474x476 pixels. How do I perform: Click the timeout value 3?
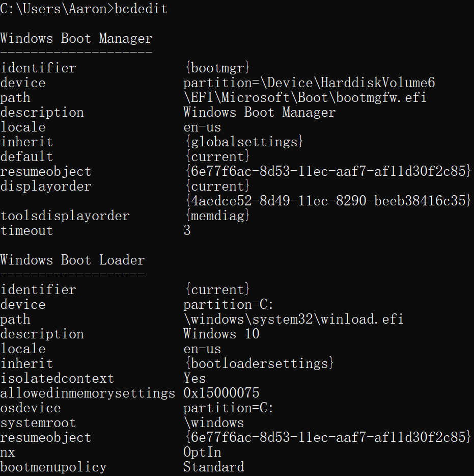coord(187,230)
